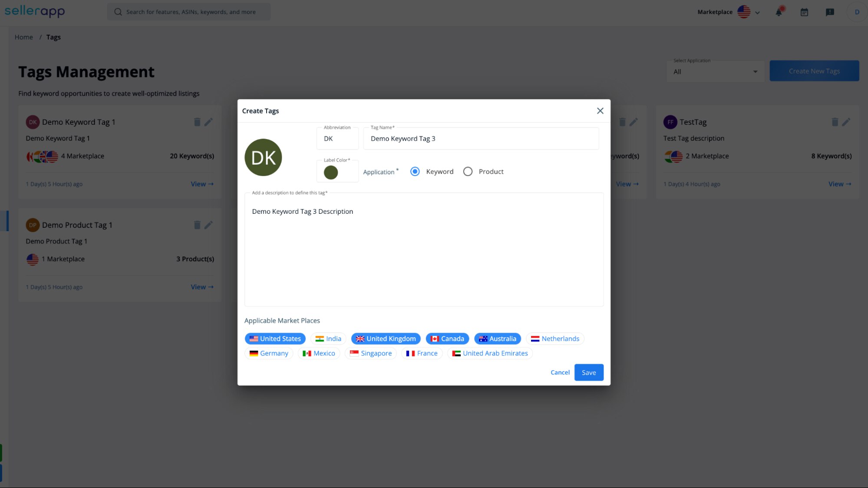Click the marketplace flags on TestTag card
Image resolution: width=868 pixels, height=488 pixels.
click(x=673, y=156)
